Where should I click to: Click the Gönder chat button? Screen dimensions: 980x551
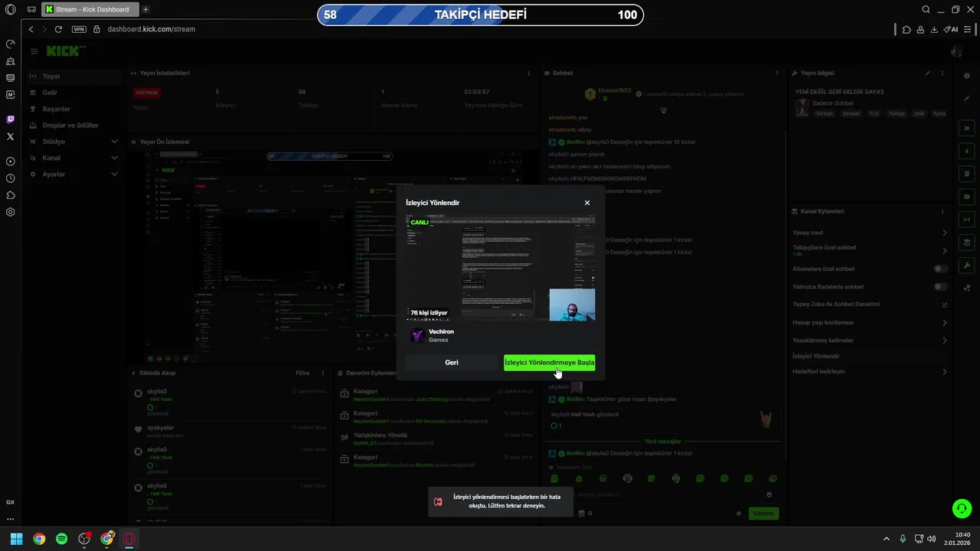[x=763, y=514]
